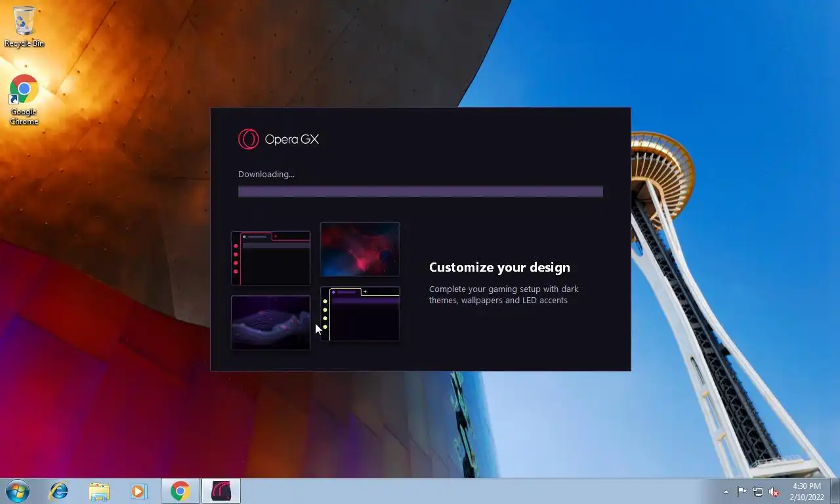Image resolution: width=840 pixels, height=504 pixels.
Task: Click the Opera GX logo in installer
Action: pyautogui.click(x=278, y=139)
